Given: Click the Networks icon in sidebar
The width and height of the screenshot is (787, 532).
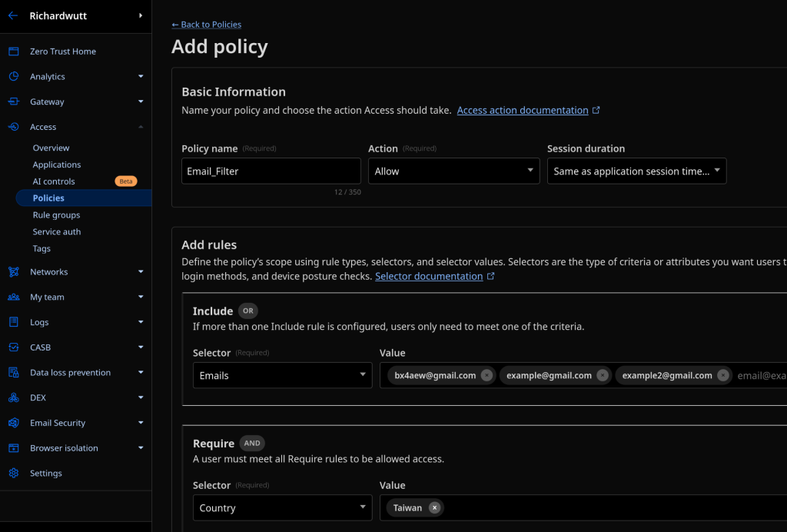Looking at the screenshot, I should 13,272.
